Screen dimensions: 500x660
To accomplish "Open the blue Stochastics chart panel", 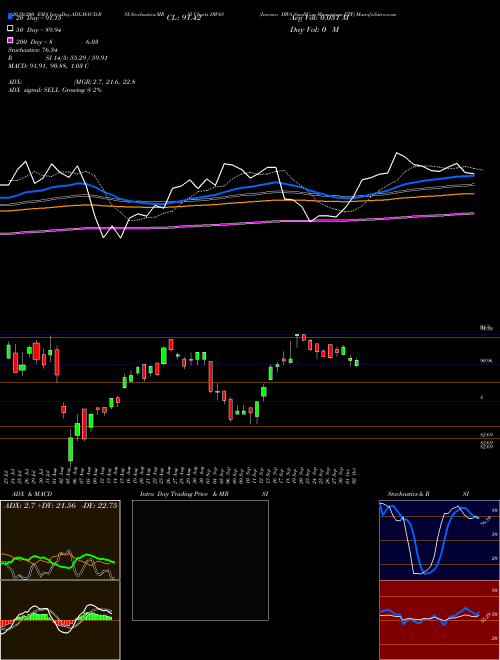I will pyautogui.click(x=440, y=540).
